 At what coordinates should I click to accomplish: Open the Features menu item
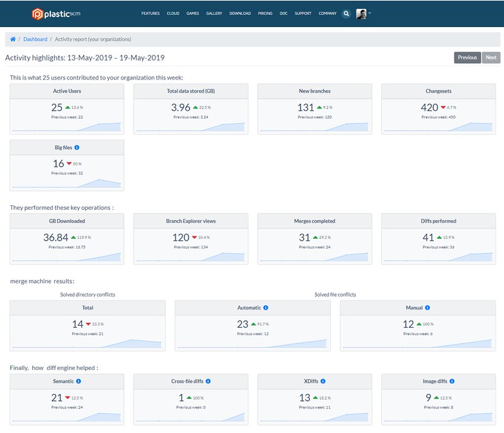click(x=150, y=13)
